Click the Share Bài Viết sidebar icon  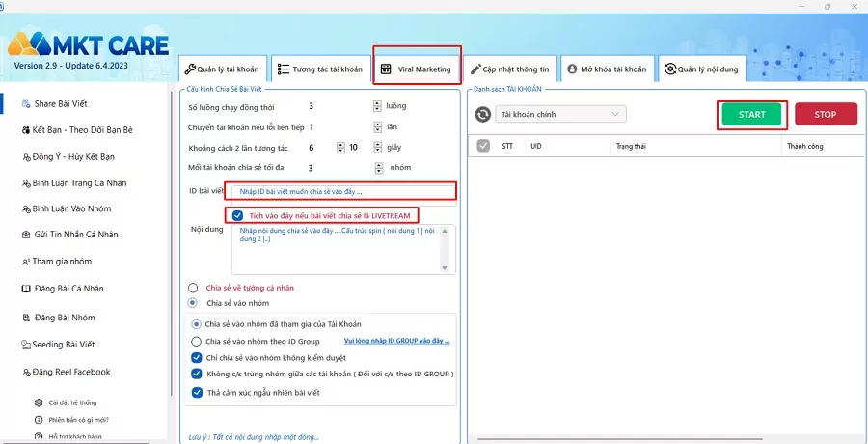(25, 103)
